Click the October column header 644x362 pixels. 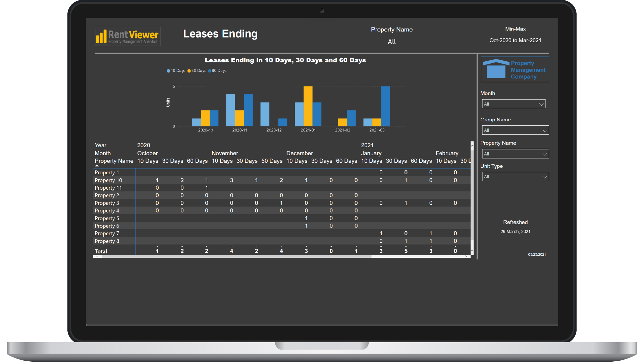tap(147, 153)
